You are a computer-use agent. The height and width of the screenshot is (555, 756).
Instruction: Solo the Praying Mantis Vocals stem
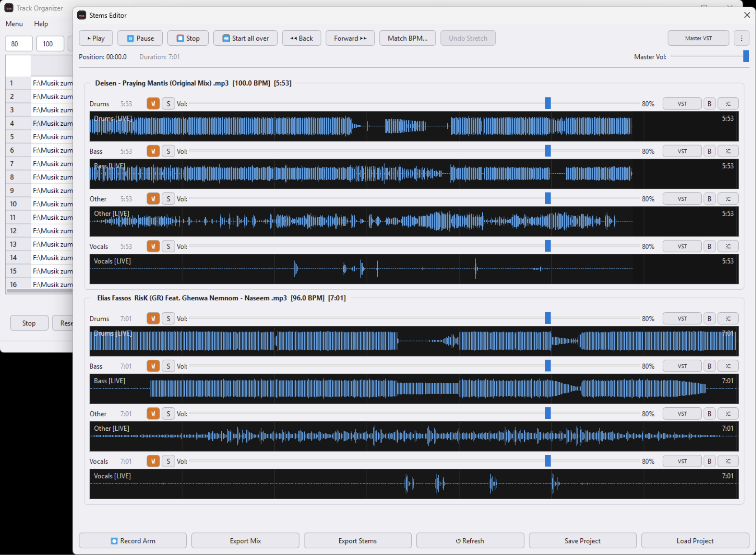click(x=168, y=247)
